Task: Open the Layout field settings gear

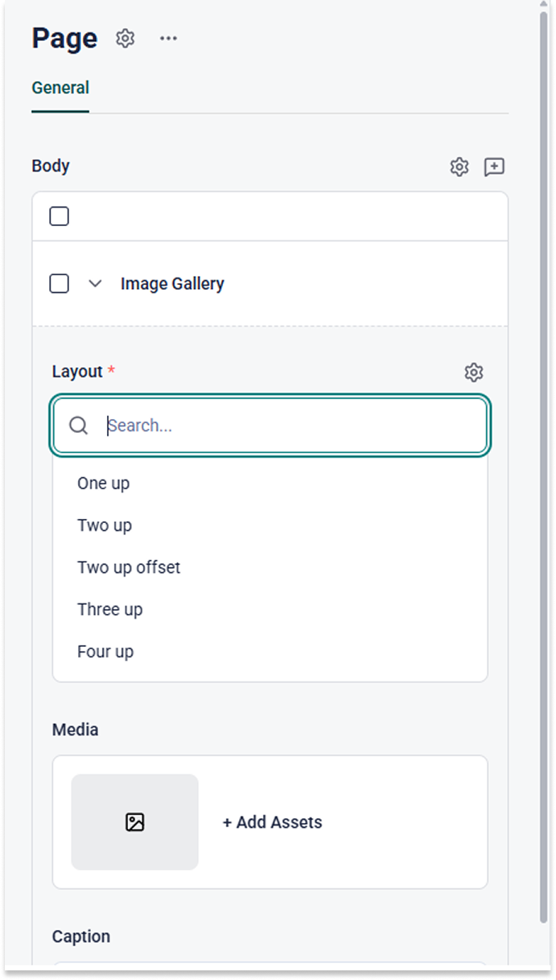Action: coord(474,372)
